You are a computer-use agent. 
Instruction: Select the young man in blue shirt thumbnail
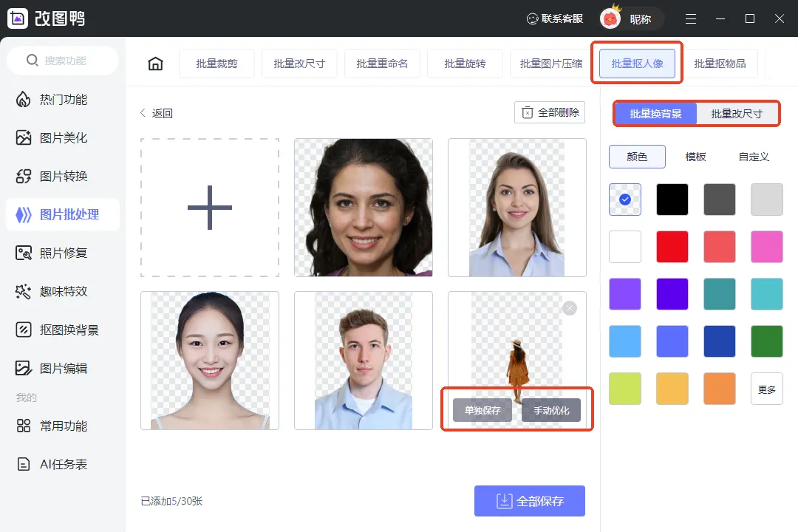point(364,361)
